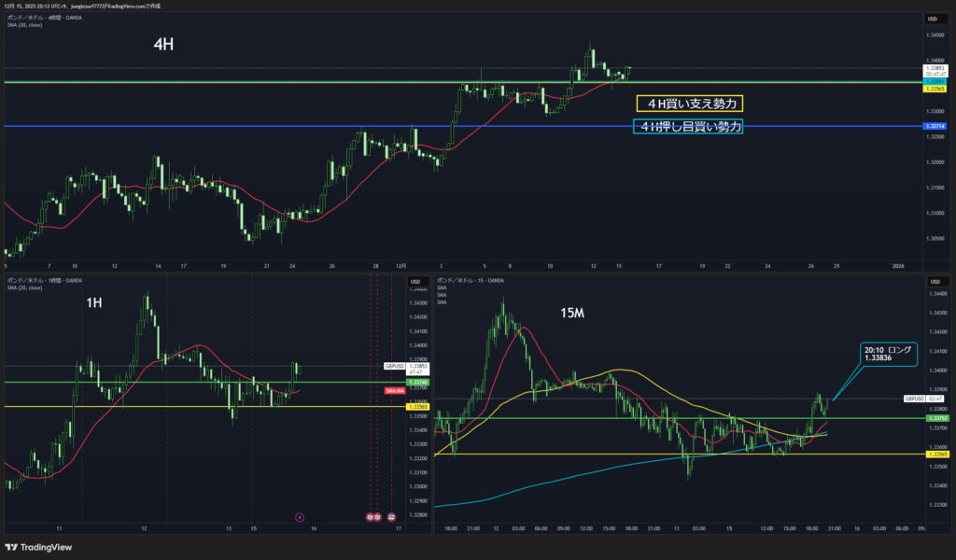Click the purple lightning event icon on 1H chart
Image resolution: width=956 pixels, height=560 pixels.
click(300, 515)
